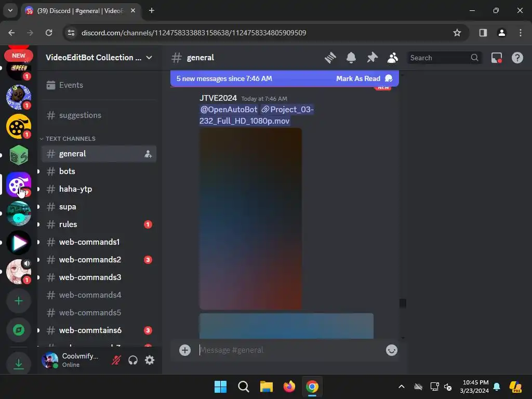Open the rules channel

tap(99, 224)
